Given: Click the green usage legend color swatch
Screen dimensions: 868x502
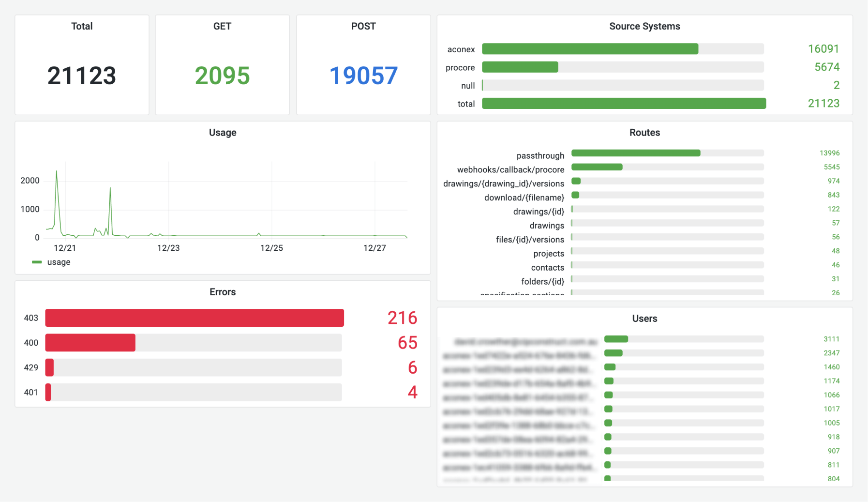Looking at the screenshot, I should (x=37, y=262).
